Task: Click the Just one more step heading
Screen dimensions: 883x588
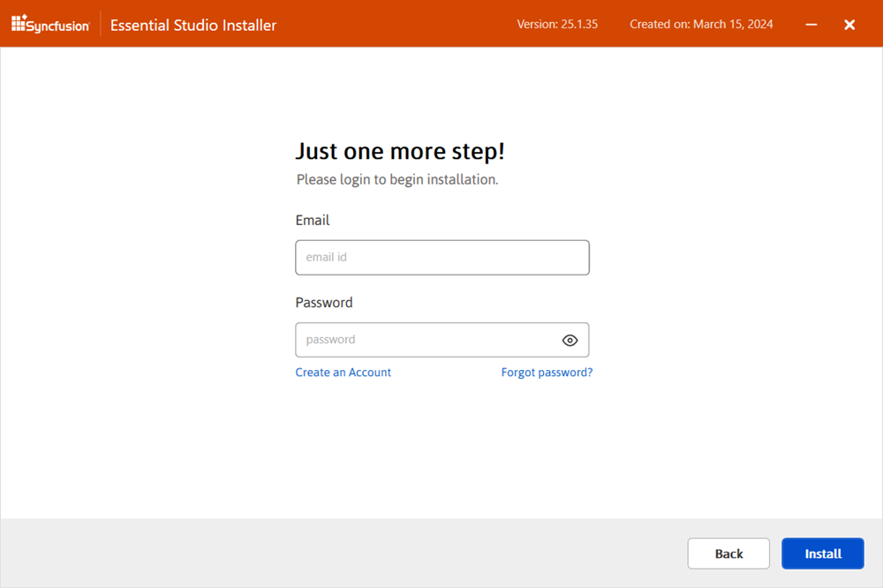Action: tap(400, 151)
